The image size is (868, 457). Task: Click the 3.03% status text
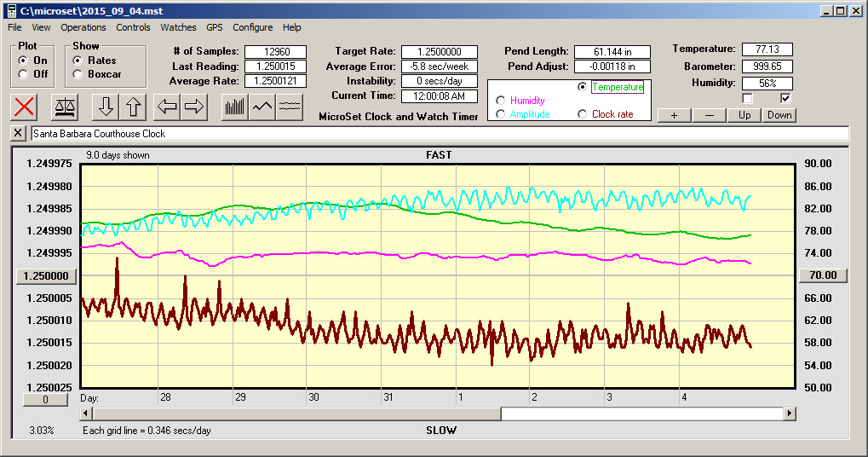point(42,431)
